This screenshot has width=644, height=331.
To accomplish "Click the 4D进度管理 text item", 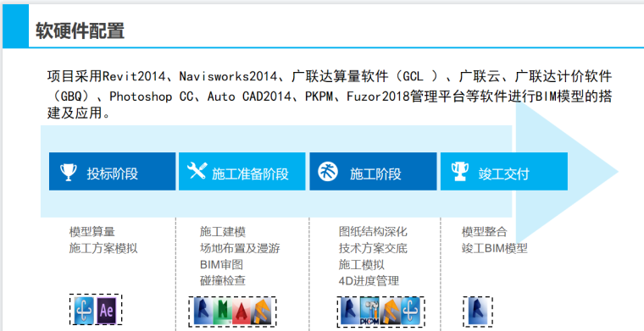I will [369, 281].
